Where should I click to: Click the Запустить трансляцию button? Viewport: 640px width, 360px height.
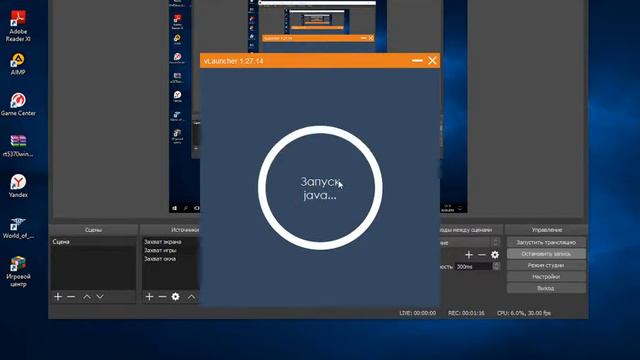[546, 242]
